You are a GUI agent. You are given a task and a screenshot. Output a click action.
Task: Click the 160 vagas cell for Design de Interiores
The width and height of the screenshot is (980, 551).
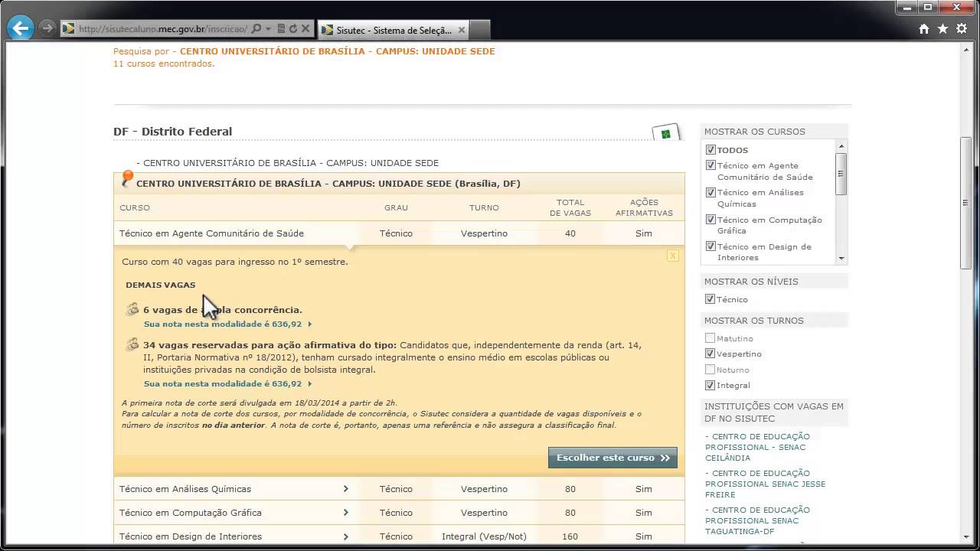(570, 536)
